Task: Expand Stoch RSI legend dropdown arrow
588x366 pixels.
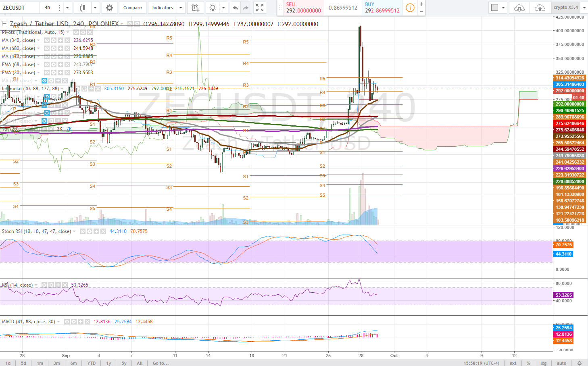Action: click(74, 231)
